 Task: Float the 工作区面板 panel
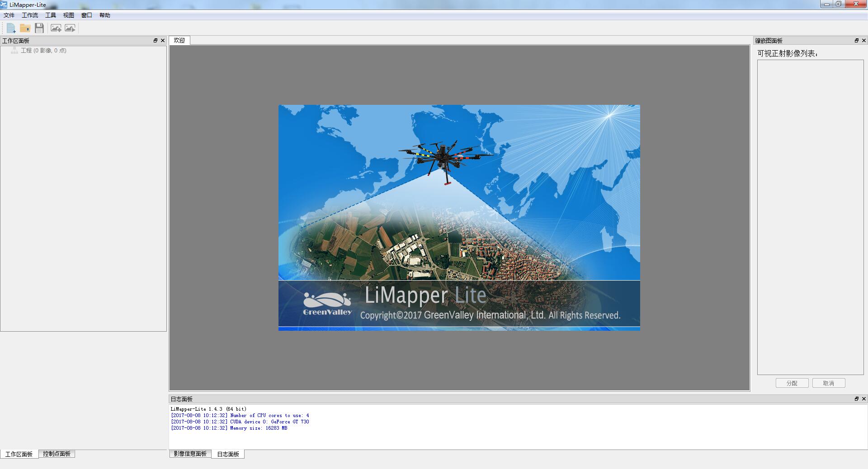point(156,41)
